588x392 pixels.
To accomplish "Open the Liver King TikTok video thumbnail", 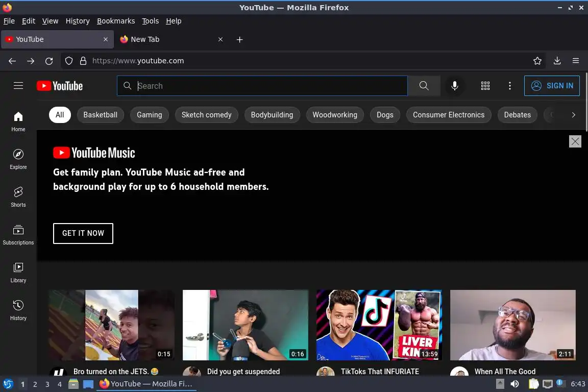I will (379, 325).
